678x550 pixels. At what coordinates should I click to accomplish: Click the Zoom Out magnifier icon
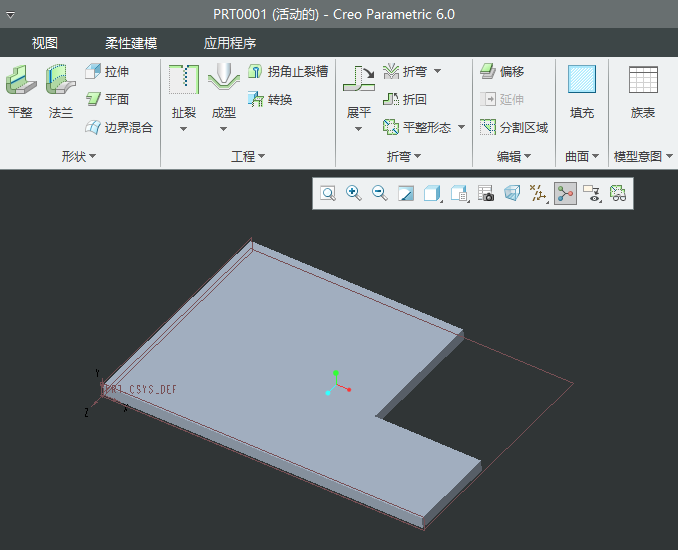(380, 193)
